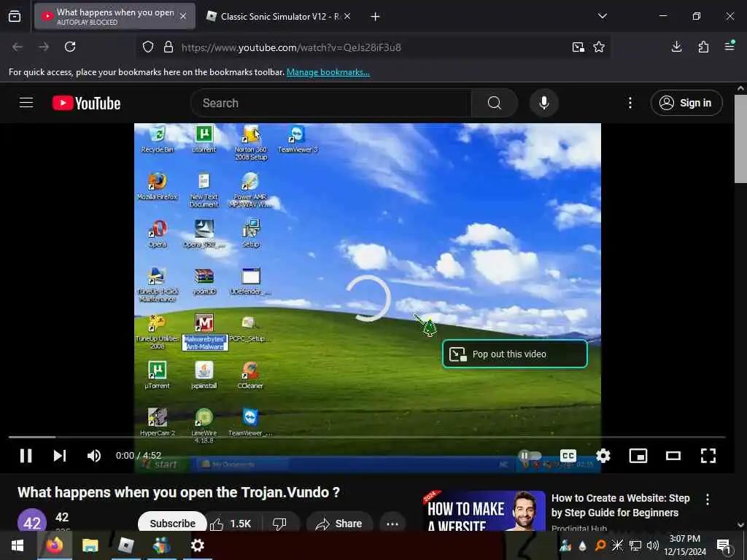The height and width of the screenshot is (560, 747).
Task: Subscribe to the channel
Action: point(172,523)
